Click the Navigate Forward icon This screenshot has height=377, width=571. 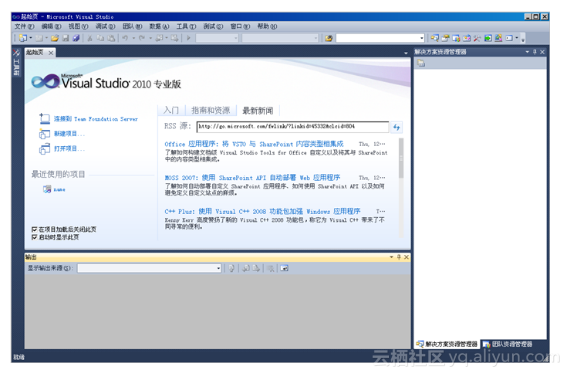point(175,38)
